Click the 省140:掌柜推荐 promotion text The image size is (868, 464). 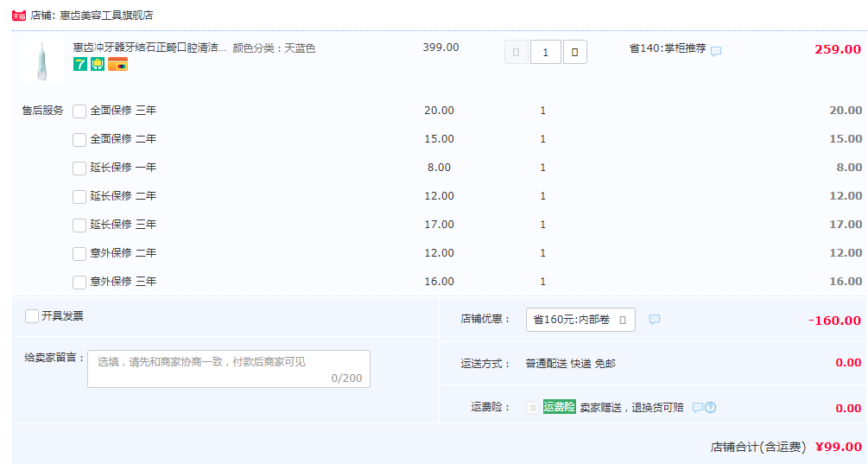coord(668,48)
